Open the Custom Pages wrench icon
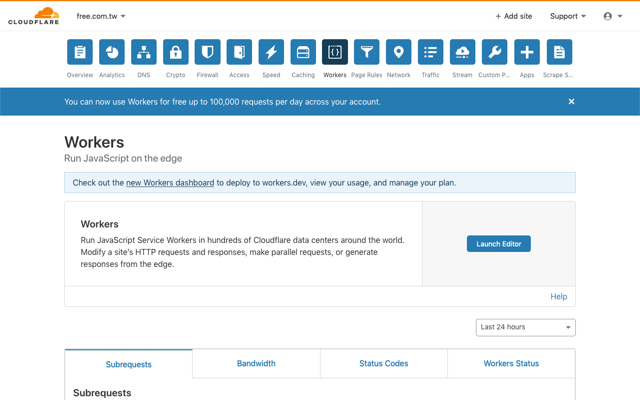 [494, 52]
